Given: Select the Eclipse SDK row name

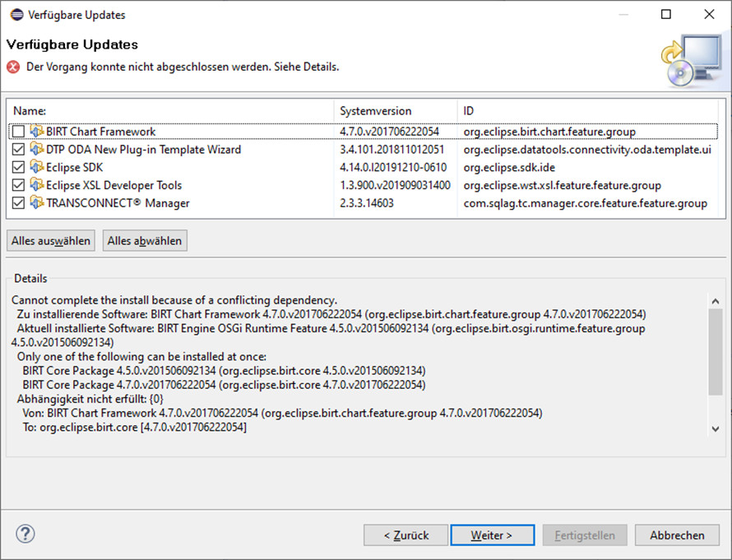Looking at the screenshot, I should pos(74,167).
